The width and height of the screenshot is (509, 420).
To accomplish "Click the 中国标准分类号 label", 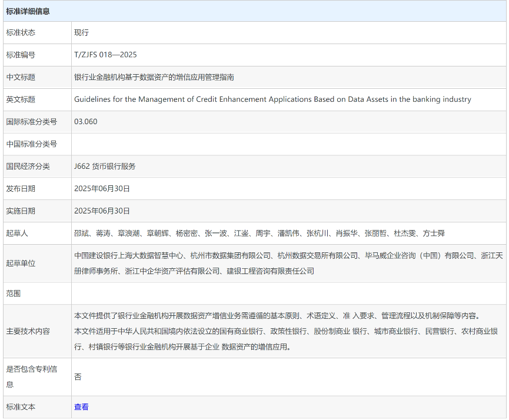I will (x=32, y=144).
